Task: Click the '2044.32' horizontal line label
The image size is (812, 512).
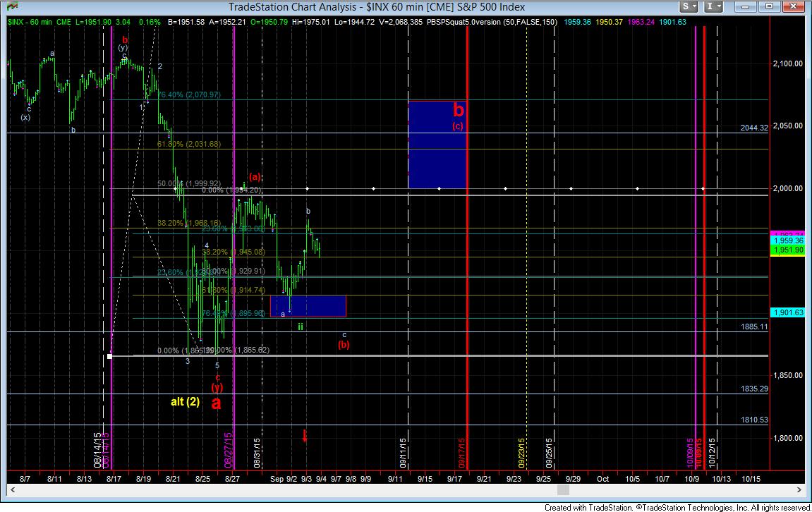Action: (755, 128)
